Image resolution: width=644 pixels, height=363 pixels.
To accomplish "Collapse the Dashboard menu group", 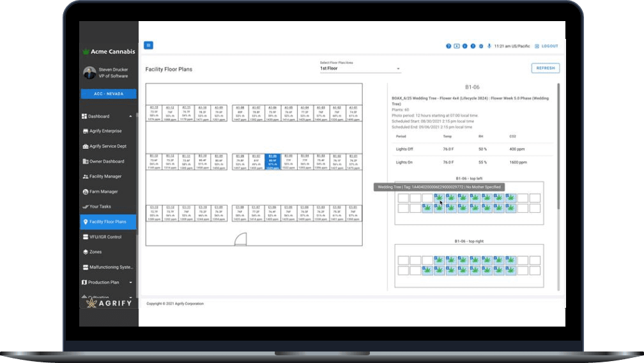I will 130,116.
